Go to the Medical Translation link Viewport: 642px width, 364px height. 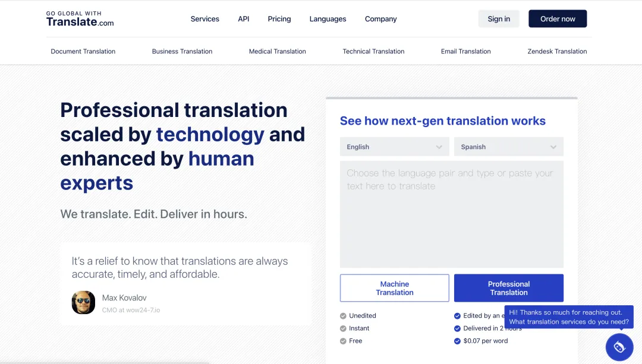277,52
